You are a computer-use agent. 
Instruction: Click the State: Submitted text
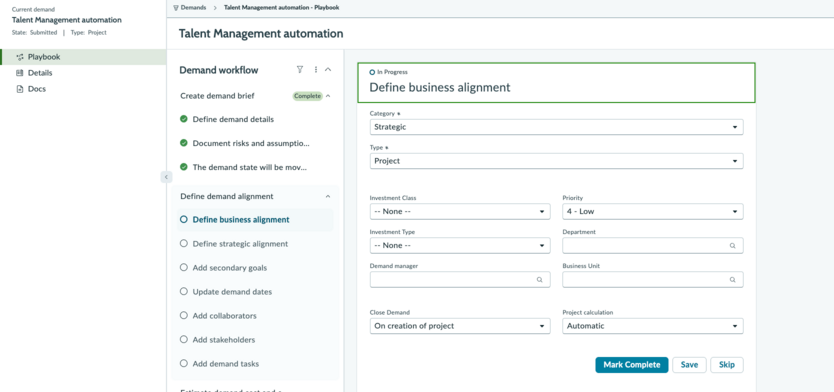click(34, 32)
